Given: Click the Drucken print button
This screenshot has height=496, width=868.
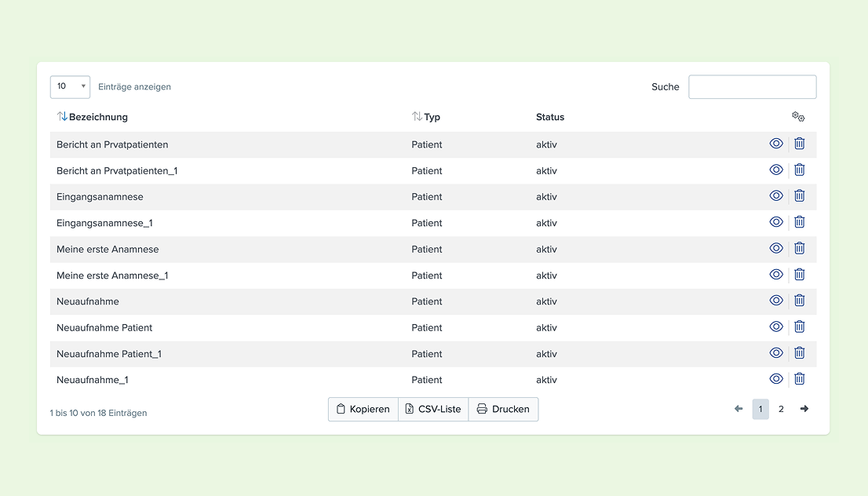Looking at the screenshot, I should pos(503,409).
